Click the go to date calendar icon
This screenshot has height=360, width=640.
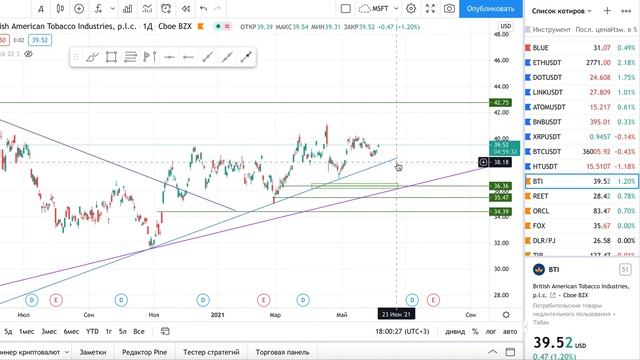(x=165, y=331)
